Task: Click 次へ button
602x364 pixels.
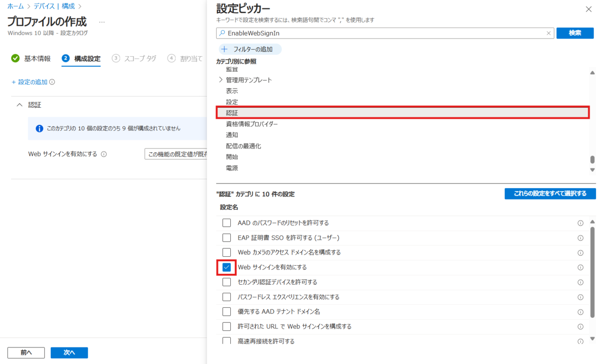Action: pos(69,352)
